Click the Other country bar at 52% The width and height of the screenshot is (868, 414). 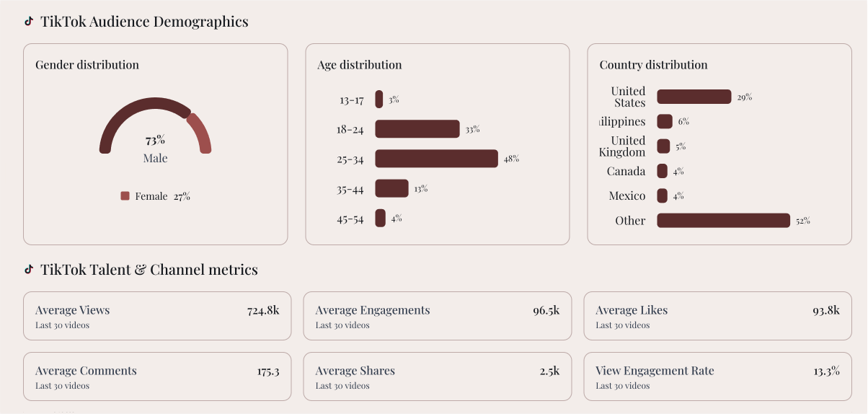(724, 221)
